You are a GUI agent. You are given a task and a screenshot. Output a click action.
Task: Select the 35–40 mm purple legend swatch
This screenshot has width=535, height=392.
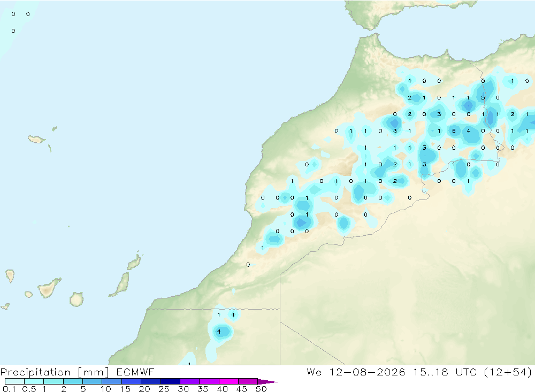209,381
